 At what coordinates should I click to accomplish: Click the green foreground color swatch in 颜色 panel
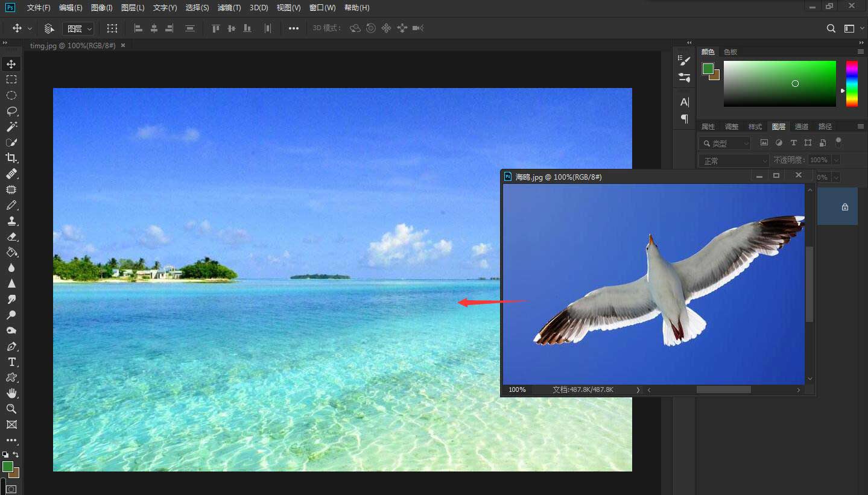[x=708, y=69]
